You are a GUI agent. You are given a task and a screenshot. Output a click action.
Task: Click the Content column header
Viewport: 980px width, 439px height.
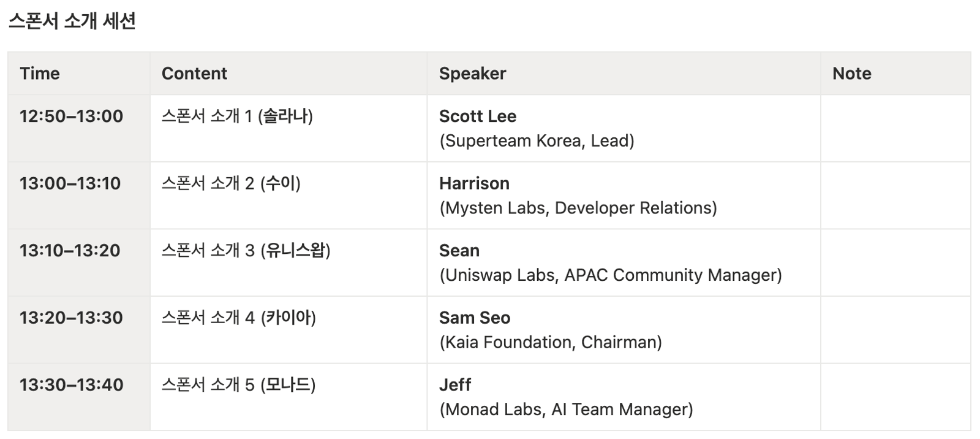[x=288, y=74]
